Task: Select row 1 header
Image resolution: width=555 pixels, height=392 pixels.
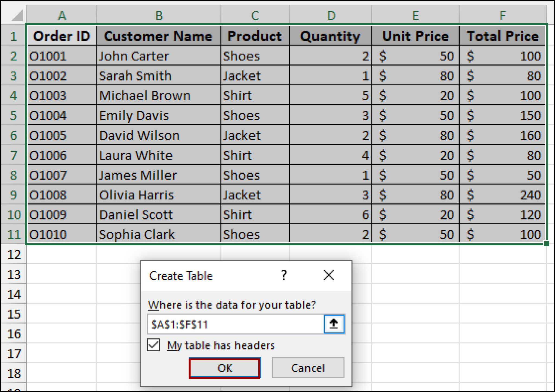Action: click(13, 36)
